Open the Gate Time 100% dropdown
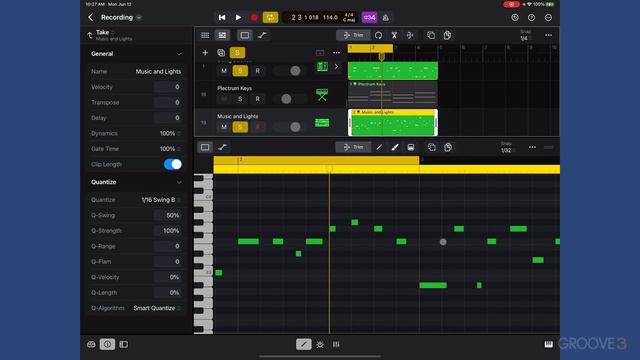Screen dimensions: 640x360 [170, 149]
